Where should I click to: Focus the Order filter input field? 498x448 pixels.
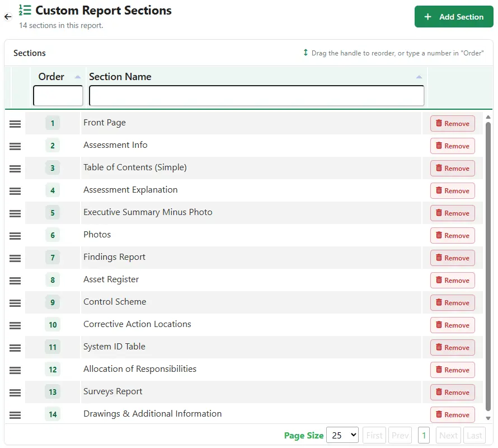58,95
